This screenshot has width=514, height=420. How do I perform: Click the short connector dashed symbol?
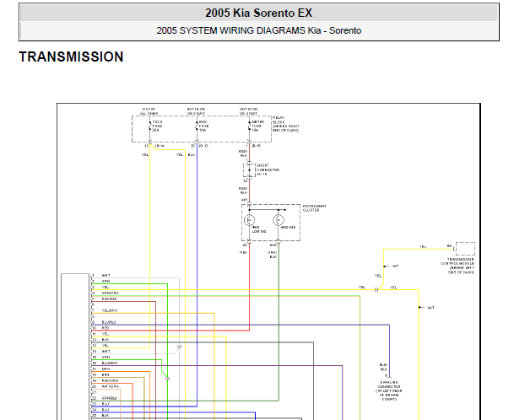(249, 170)
